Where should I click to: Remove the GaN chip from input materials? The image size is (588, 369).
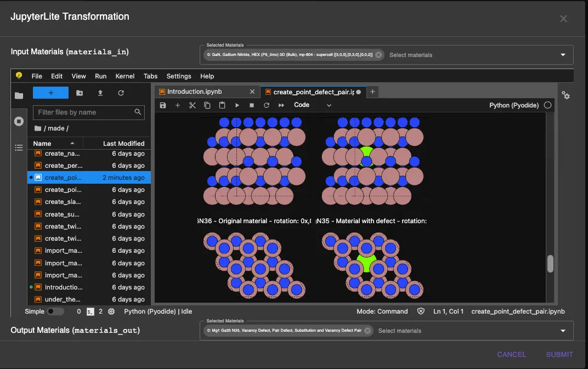click(x=378, y=55)
